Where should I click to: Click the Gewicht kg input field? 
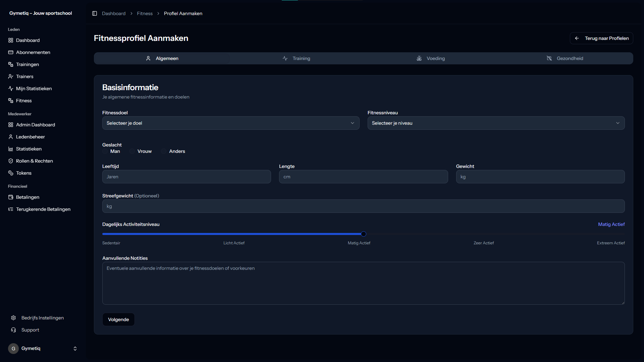pyautogui.click(x=540, y=177)
